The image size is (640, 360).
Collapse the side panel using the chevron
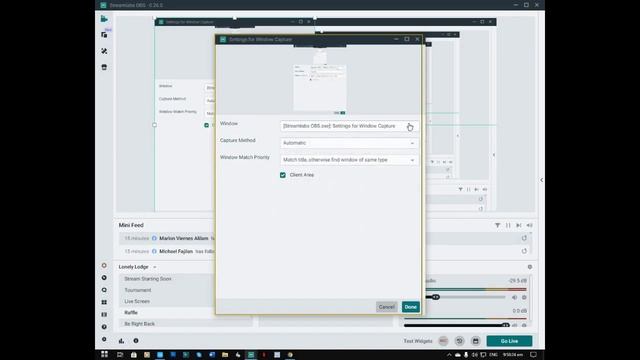pyautogui.click(x=541, y=180)
